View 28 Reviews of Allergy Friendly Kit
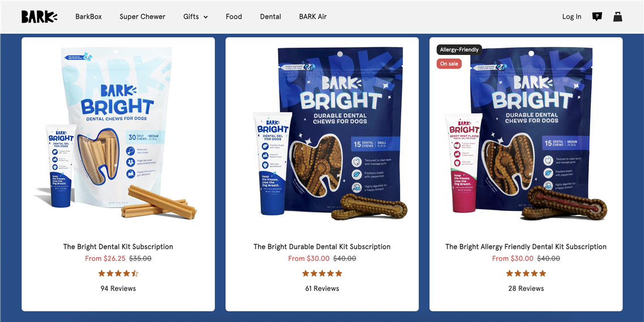The image size is (644, 322). 526,289
